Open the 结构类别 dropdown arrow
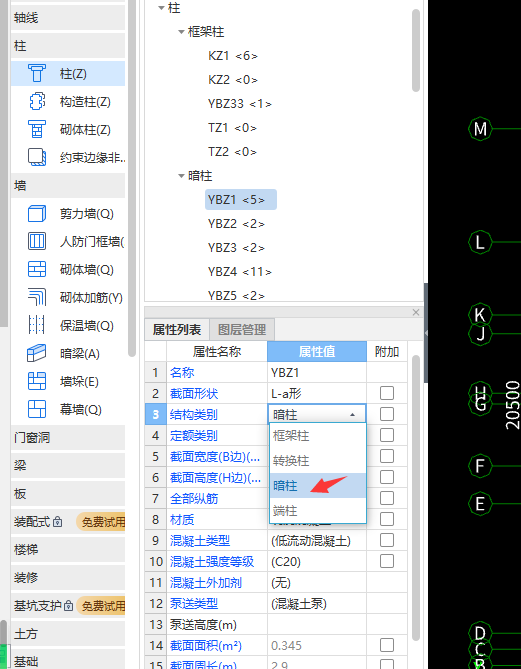 (352, 414)
